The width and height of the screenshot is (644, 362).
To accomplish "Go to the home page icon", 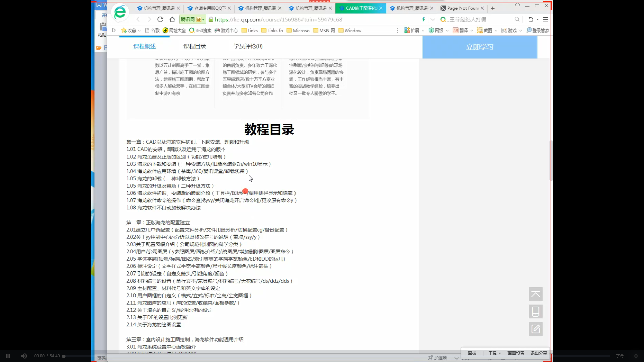I will (172, 19).
